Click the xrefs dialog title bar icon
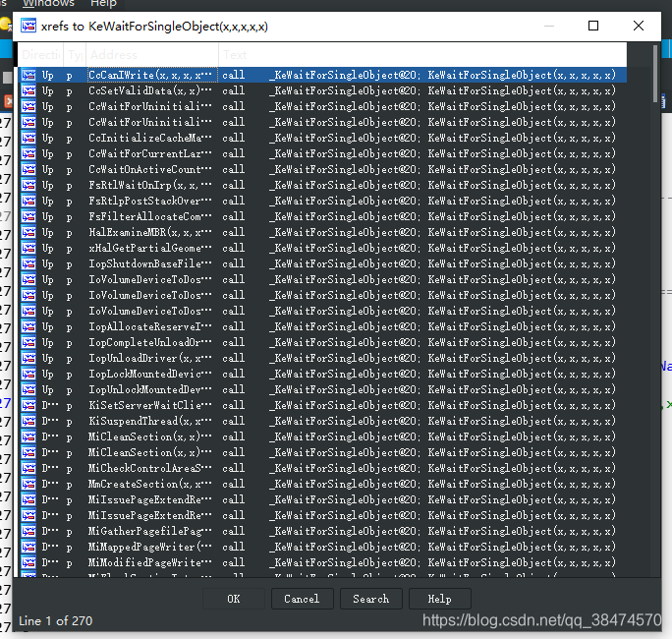 28,26
